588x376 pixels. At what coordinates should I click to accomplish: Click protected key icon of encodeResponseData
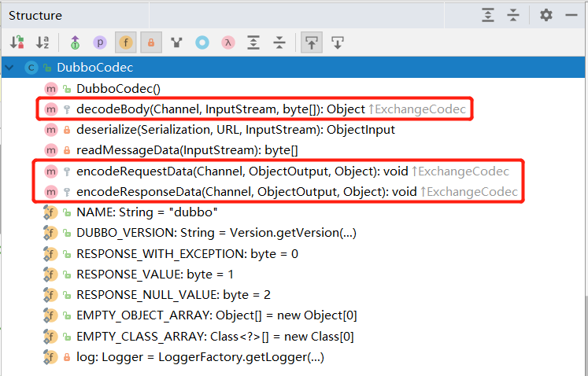click(x=67, y=192)
